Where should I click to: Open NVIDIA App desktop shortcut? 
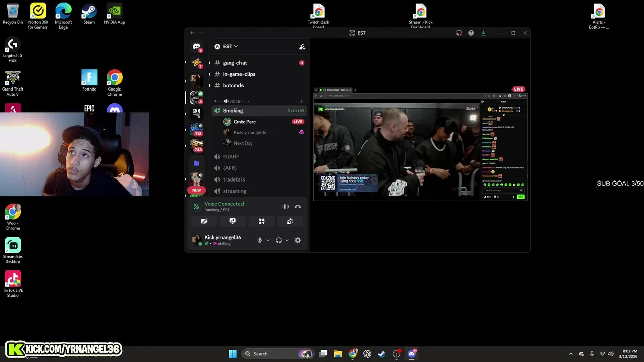(x=114, y=14)
